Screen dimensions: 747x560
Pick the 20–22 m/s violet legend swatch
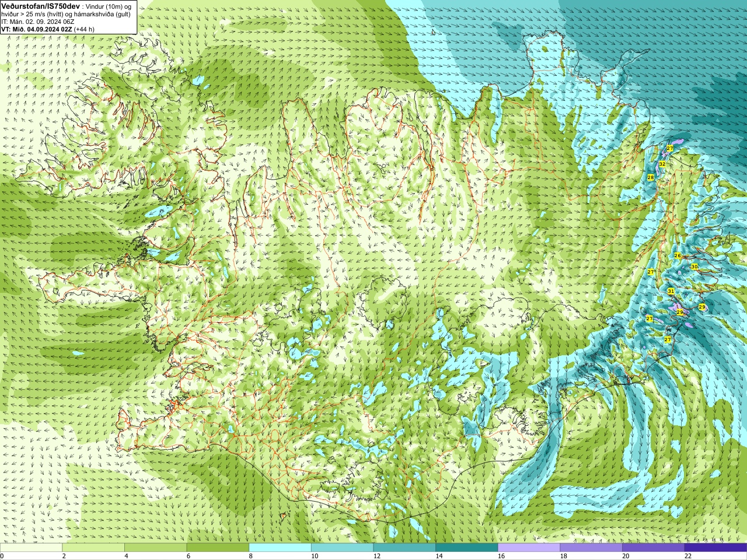(653, 548)
